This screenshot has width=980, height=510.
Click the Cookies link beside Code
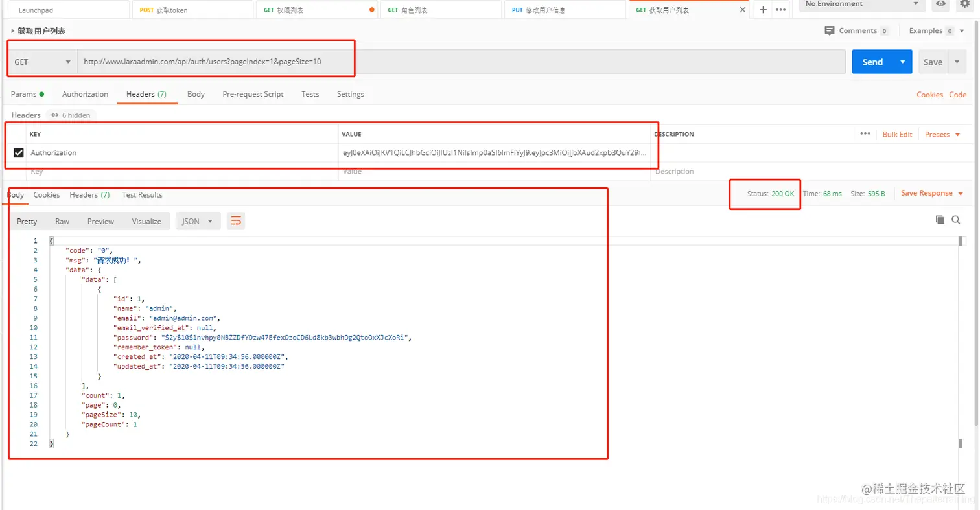tap(929, 95)
